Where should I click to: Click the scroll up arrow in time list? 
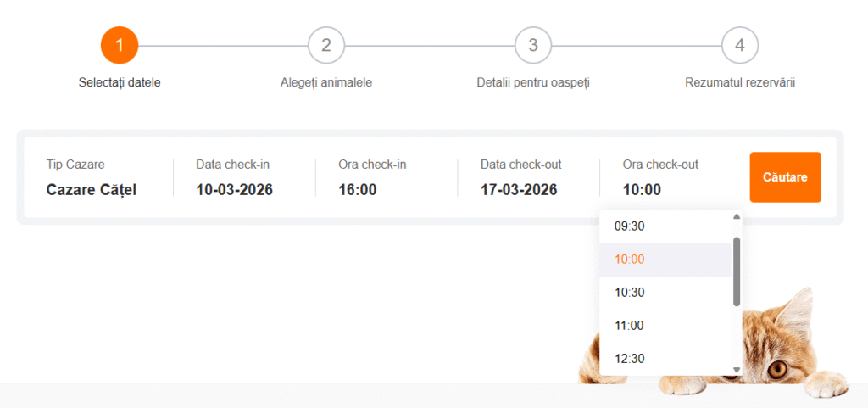(x=737, y=216)
